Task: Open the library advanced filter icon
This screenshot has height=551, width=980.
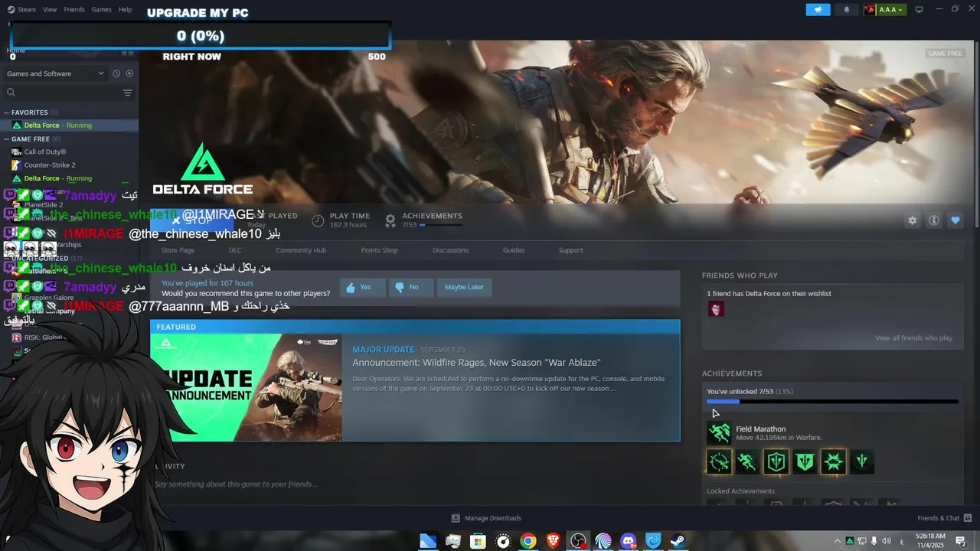Action: coord(128,93)
